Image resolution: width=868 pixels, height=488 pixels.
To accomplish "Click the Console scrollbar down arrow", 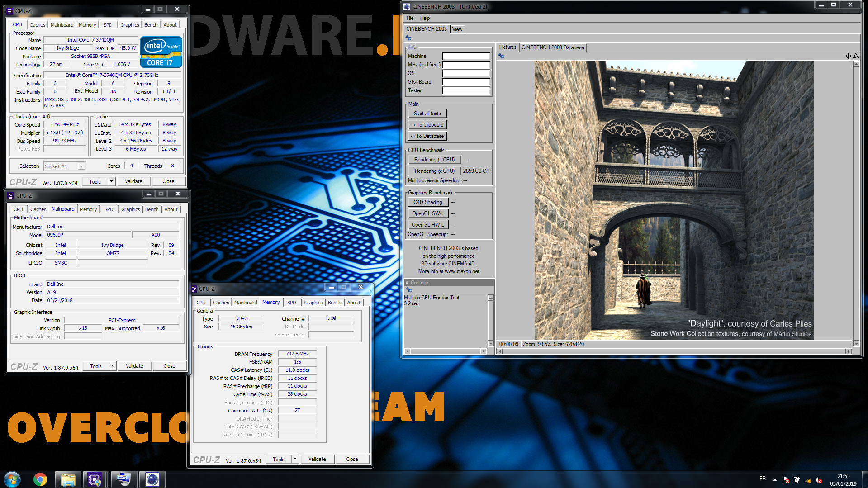I will 491,343.
